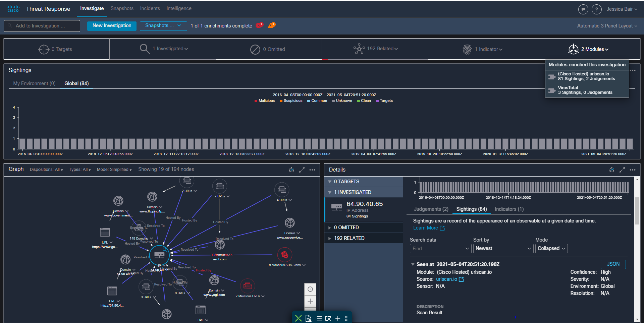This screenshot has width=644, height=323.
Task: Open the Sort by Newest dropdown
Action: tap(503, 249)
